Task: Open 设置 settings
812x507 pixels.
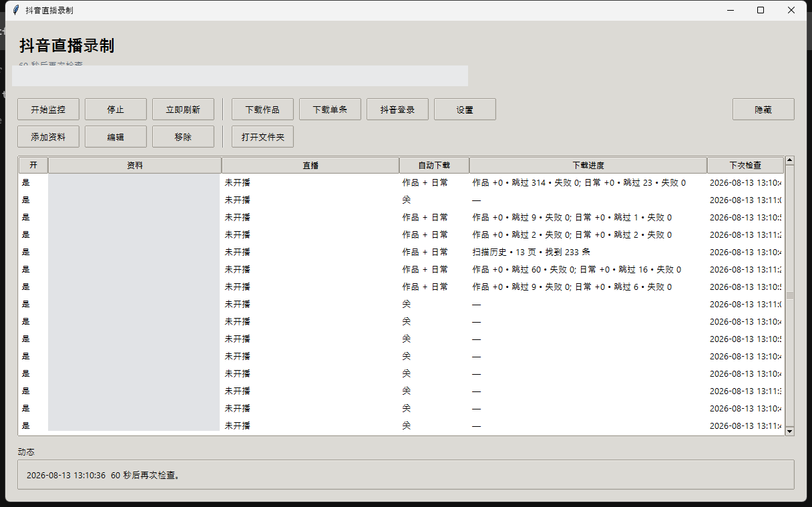Action: [x=465, y=110]
